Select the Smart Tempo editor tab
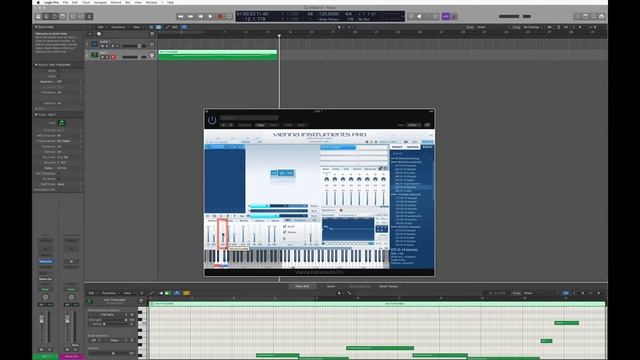640x360 pixels. tap(389, 287)
